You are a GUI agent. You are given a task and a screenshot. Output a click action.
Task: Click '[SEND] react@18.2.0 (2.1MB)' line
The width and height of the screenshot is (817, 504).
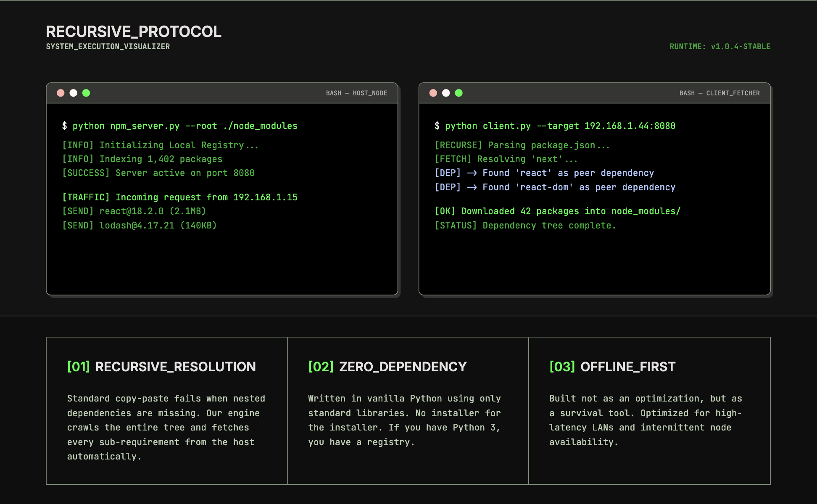click(134, 211)
